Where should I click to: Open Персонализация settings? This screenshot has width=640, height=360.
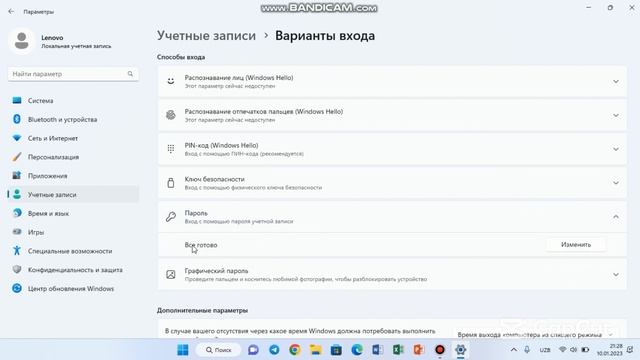coord(73,157)
